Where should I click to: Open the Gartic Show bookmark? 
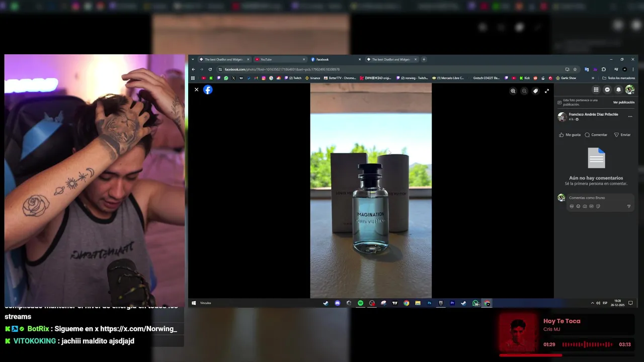[x=566, y=78]
